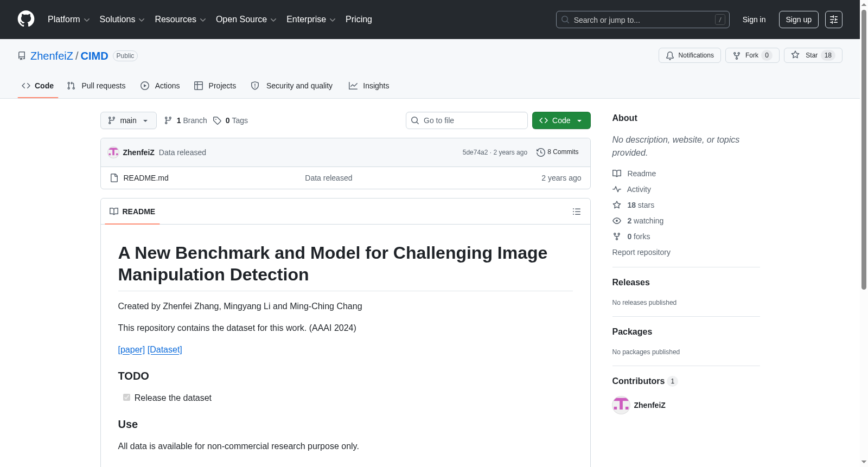
Task: Open the README outline icon
Action: (x=577, y=212)
